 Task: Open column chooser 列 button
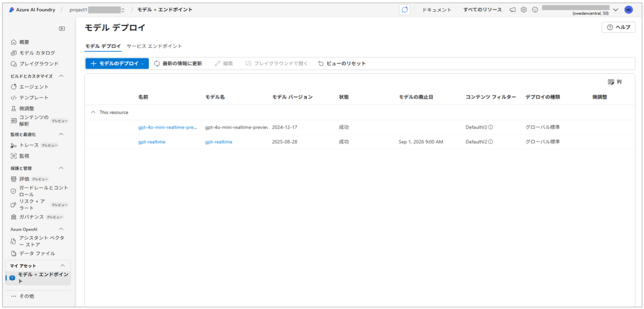[615, 82]
